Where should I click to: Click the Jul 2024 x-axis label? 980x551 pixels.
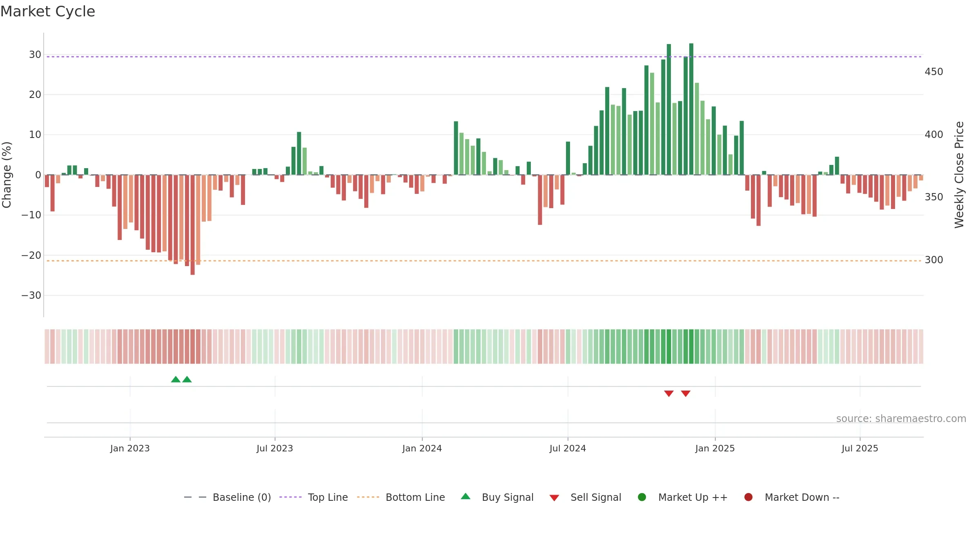[568, 448]
